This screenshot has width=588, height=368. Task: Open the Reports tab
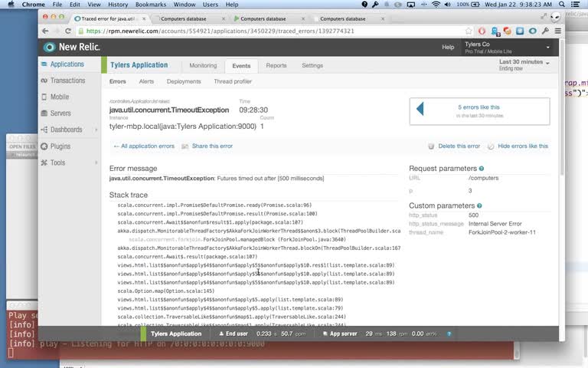pos(276,65)
